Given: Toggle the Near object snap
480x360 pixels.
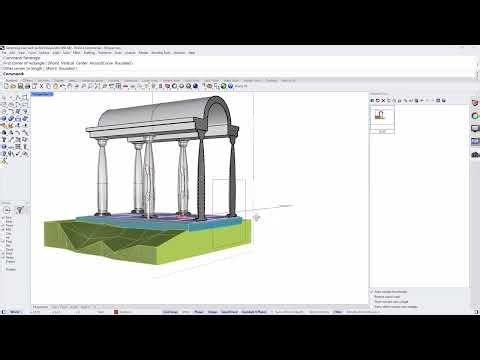Looking at the screenshot, I should pyautogui.click(x=7, y=221).
